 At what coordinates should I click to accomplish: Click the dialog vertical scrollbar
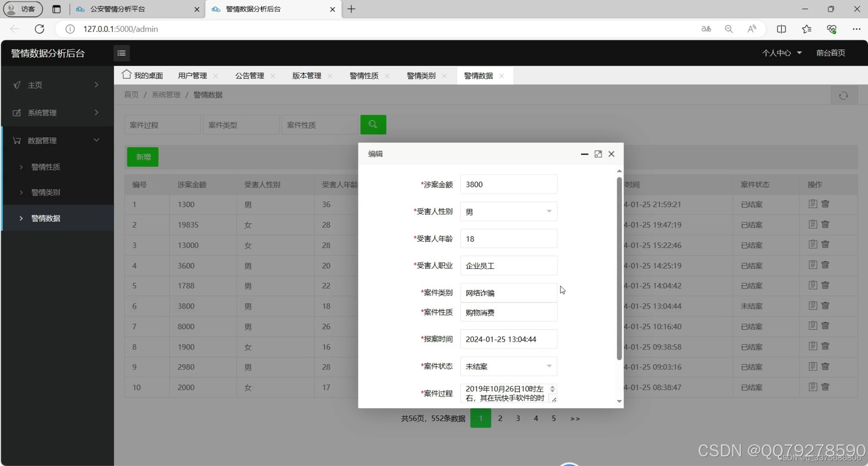(619, 268)
